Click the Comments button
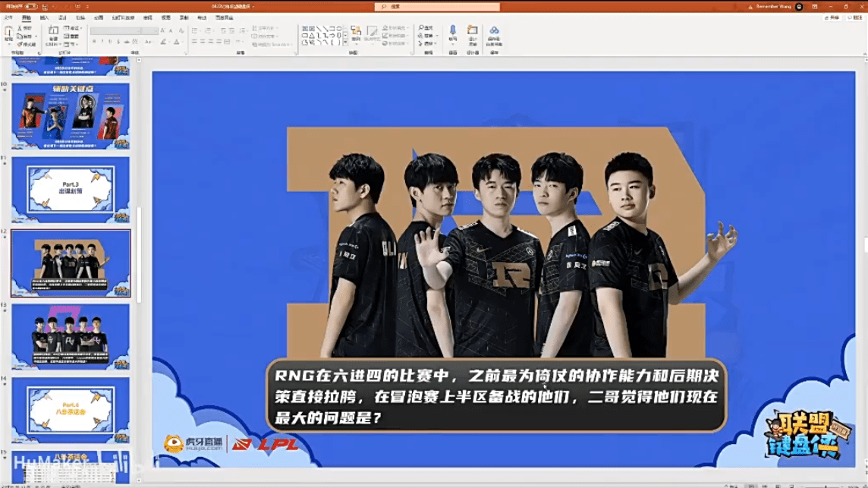The image size is (868, 488). [x=855, y=17]
